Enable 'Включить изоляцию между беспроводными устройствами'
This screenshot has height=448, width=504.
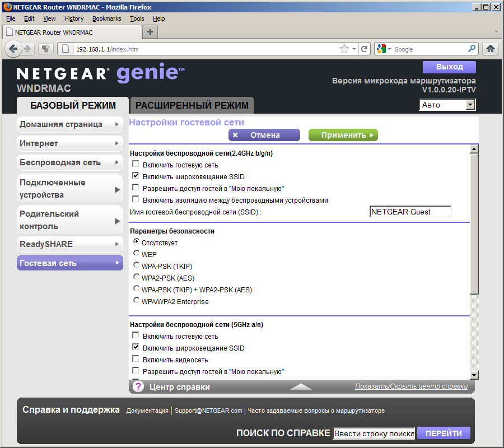tap(136, 199)
